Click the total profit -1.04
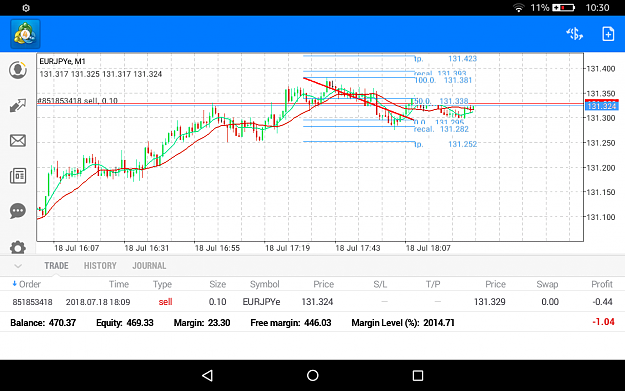Image resolution: width=625 pixels, height=391 pixels. pyautogui.click(x=603, y=322)
